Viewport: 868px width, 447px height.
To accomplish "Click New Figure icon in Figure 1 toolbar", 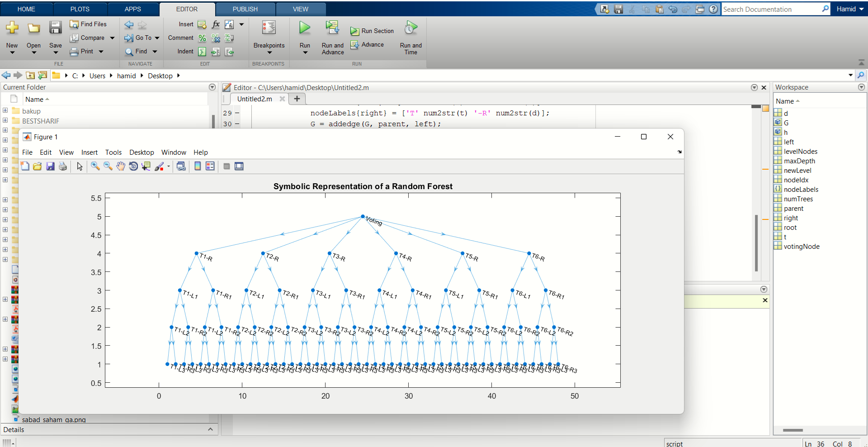I will click(x=25, y=166).
